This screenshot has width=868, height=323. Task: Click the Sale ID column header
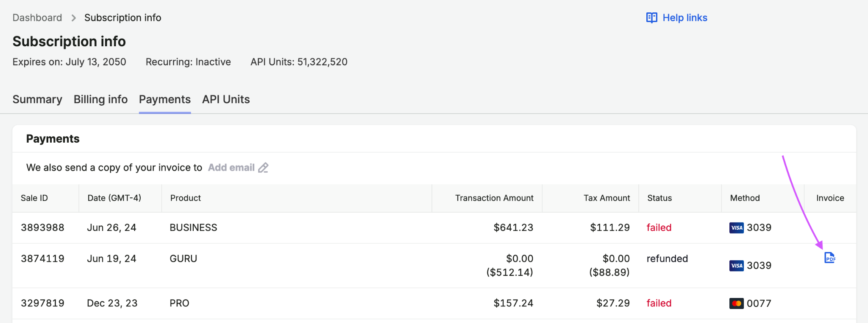(x=34, y=198)
